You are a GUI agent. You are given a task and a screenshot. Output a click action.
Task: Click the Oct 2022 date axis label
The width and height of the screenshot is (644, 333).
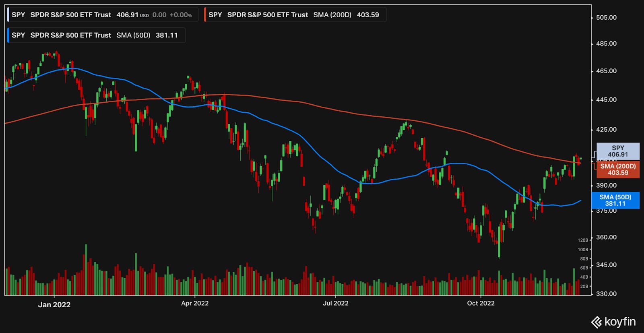pos(481,303)
